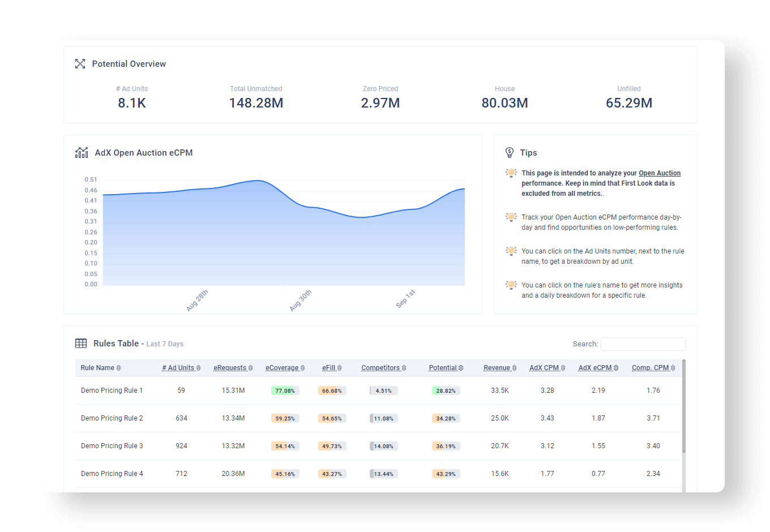Open the sort control on the Comp. CPM column

[673, 367]
